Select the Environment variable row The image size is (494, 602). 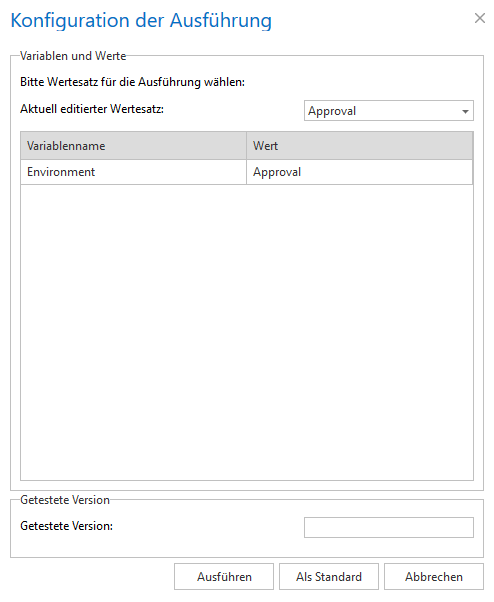(x=246, y=172)
